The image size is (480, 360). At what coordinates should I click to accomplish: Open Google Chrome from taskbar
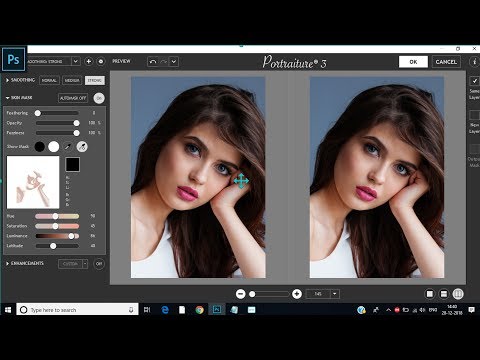200,310
